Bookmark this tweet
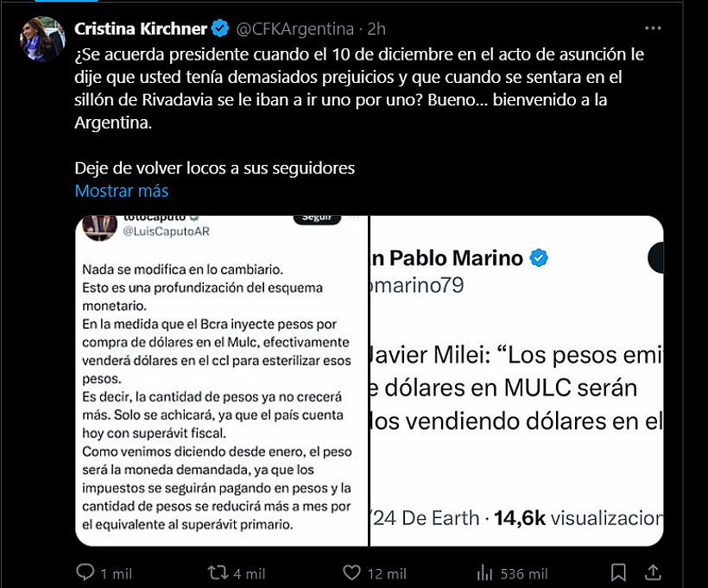Screen dimensions: 708x588 pyautogui.click(x=618, y=572)
